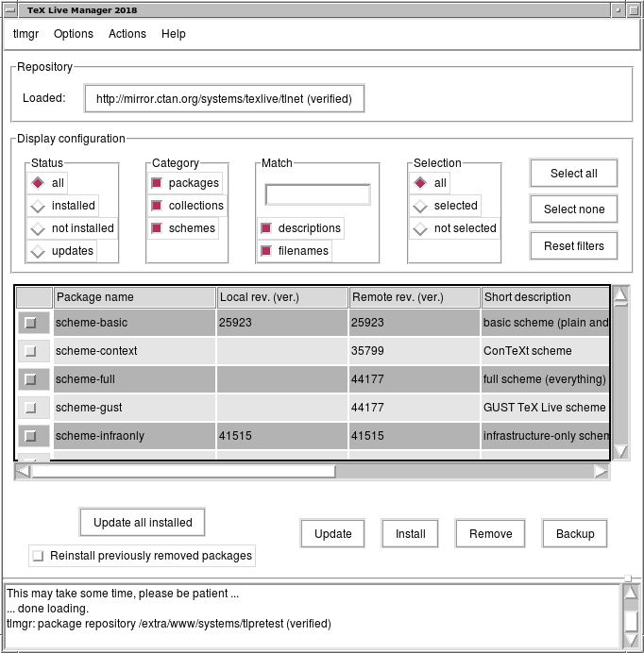Click the horizontal scrollbar right arrow
The image size is (644, 653).
601,471
